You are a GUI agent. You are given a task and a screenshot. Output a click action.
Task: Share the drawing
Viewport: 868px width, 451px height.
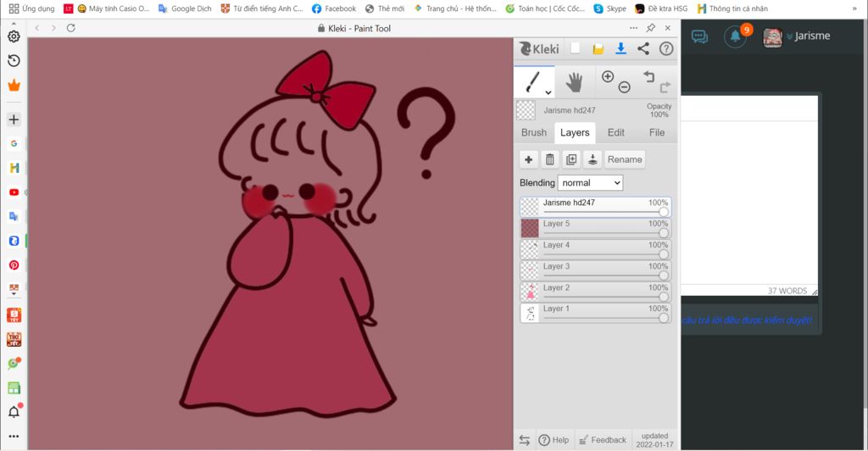pos(643,48)
